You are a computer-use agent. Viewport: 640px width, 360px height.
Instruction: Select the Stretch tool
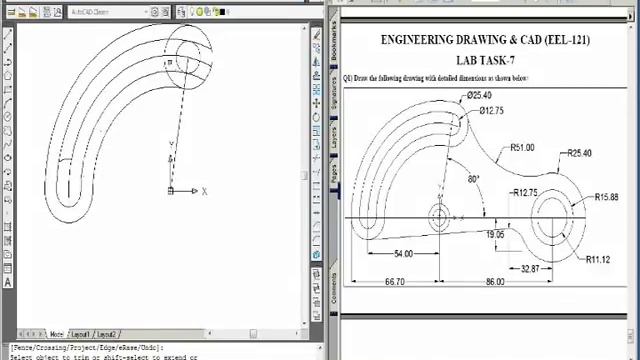(x=316, y=144)
